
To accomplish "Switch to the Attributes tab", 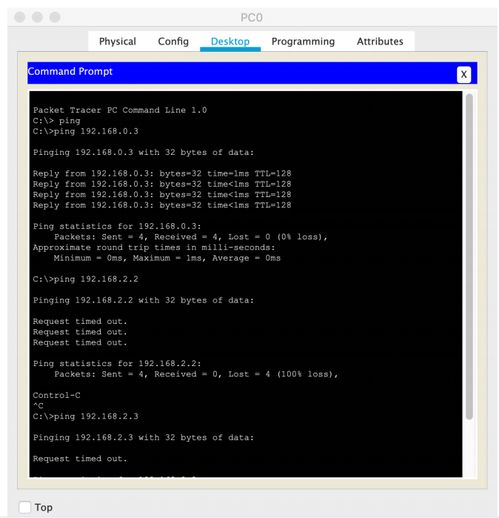I will pos(380,41).
